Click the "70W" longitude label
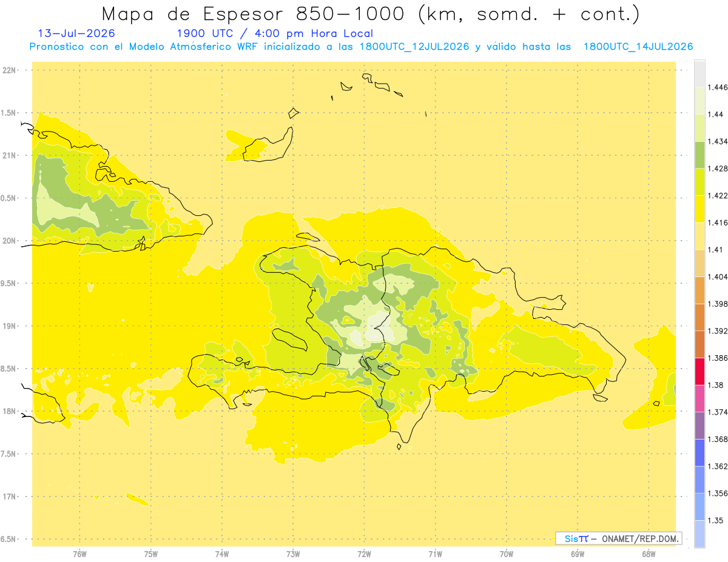Screen dimensions: 728x562 507,554
